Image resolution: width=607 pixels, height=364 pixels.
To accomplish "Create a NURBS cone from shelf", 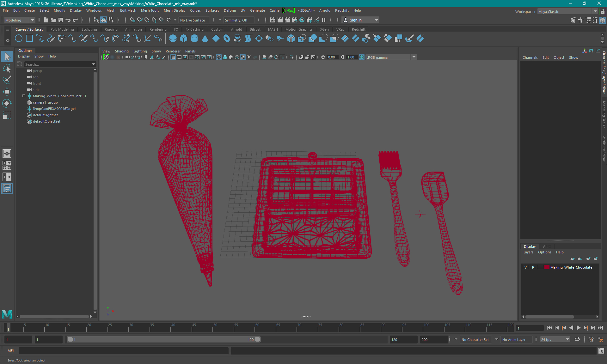I will [205, 39].
